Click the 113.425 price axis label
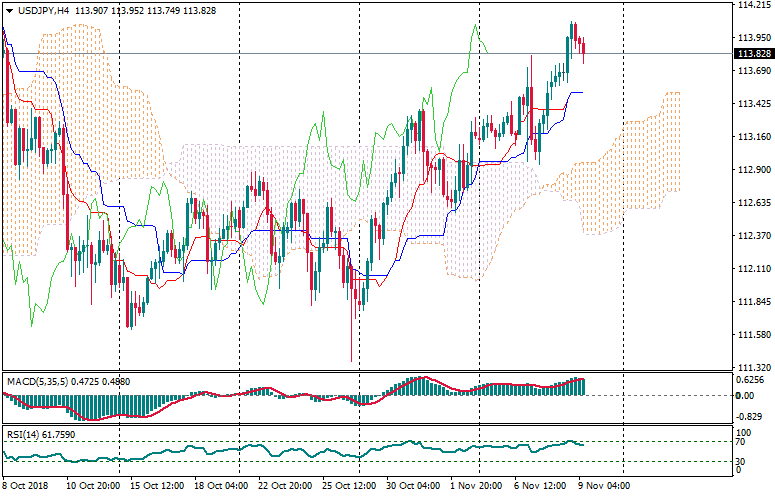Image resolution: width=775 pixels, height=497 pixels. (x=753, y=104)
